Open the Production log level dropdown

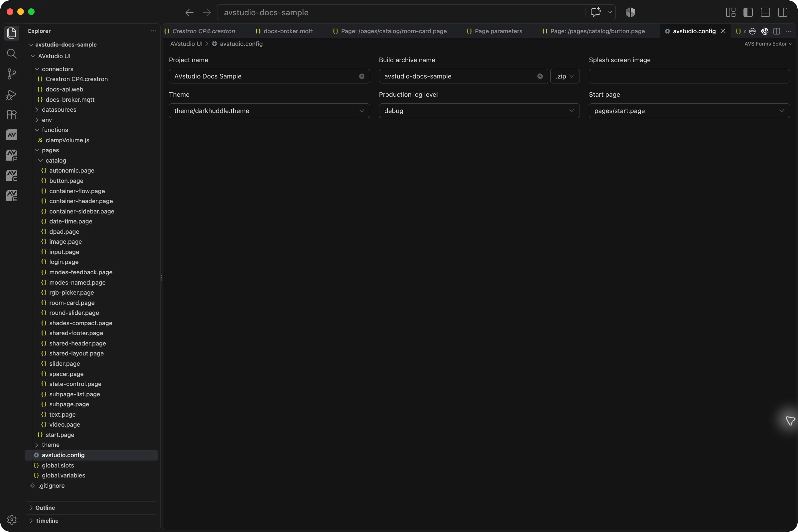pos(479,111)
